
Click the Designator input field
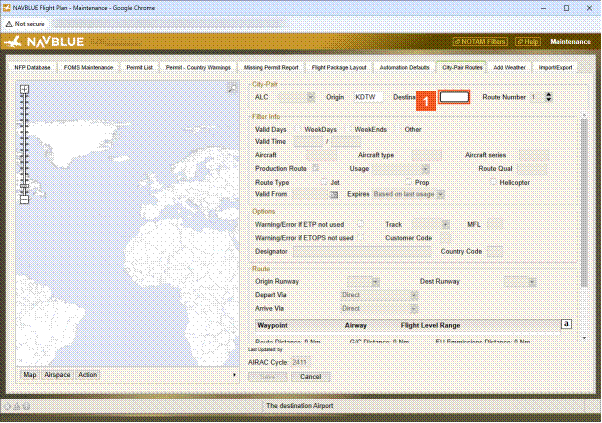(362, 252)
